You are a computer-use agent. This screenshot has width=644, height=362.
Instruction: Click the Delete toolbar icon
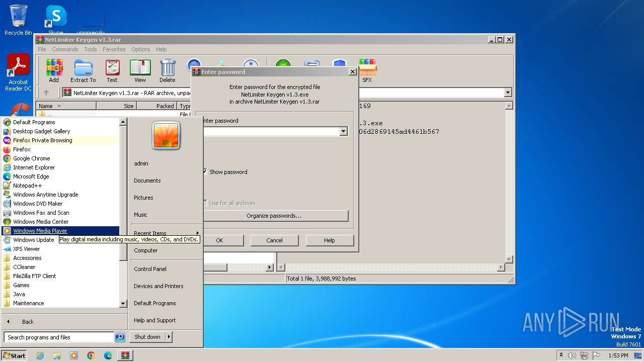168,71
